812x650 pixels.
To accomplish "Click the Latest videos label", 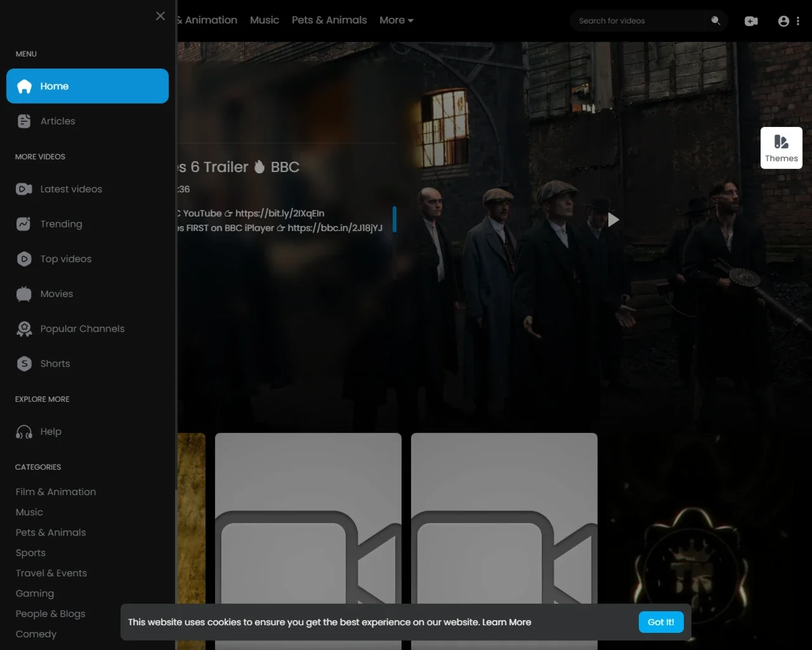I will 71,189.
